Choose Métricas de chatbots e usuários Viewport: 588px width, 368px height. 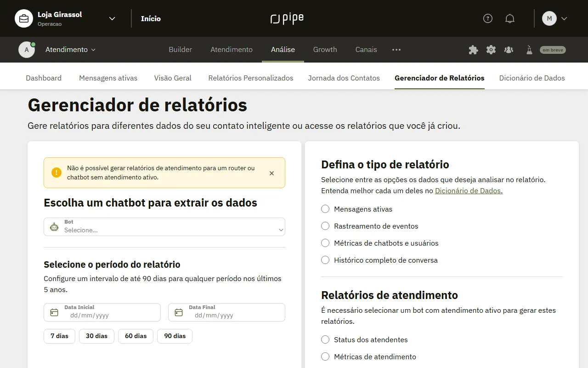click(x=325, y=243)
